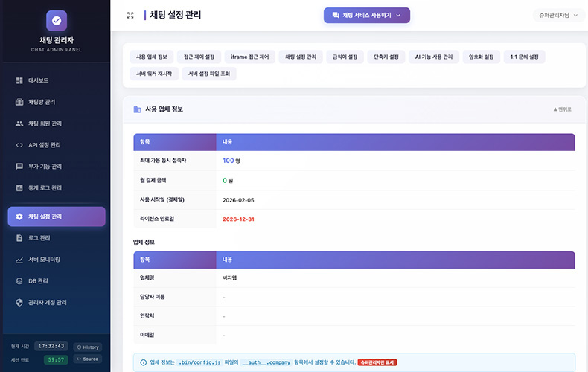Select the iframe 접근 제어 tab button
Viewport: 588px width, 372px height.
pyautogui.click(x=250, y=57)
